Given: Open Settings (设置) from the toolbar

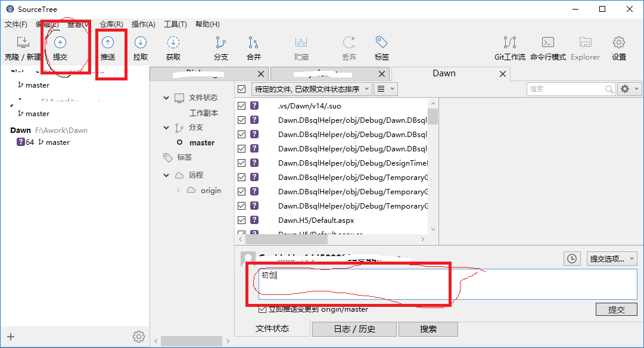Looking at the screenshot, I should coord(618,42).
